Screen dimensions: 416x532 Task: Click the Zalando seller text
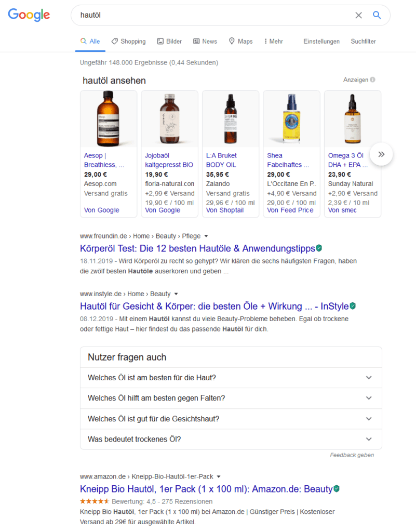point(218,183)
